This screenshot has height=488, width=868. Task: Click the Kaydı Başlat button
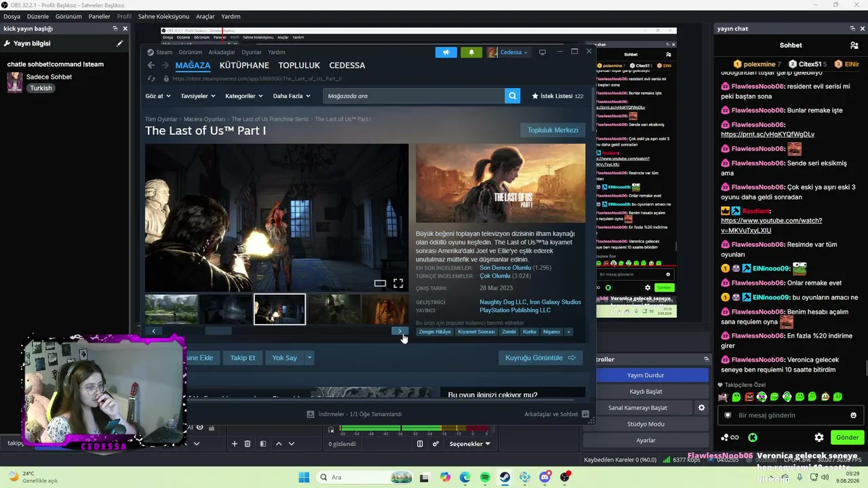click(x=646, y=392)
